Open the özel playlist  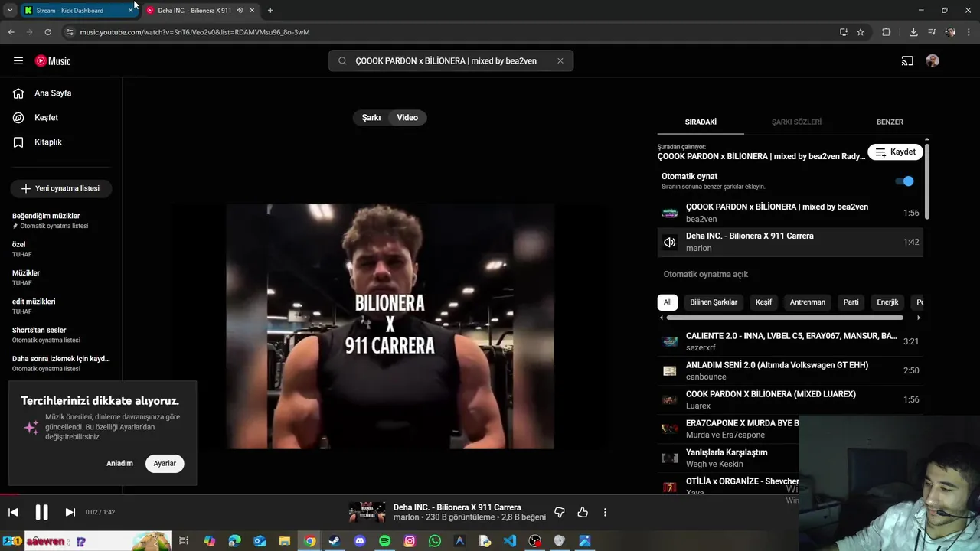[61, 249]
